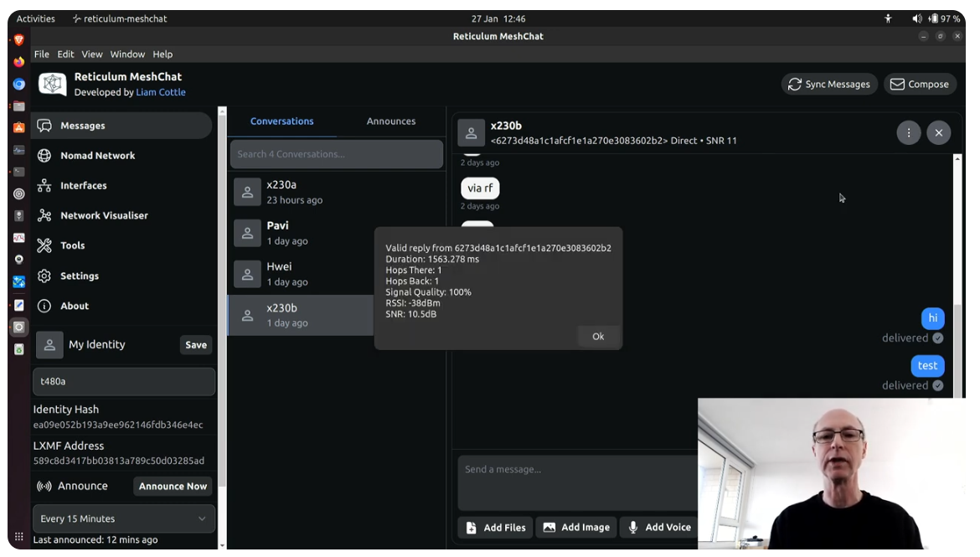Viewport: 980px width, 557px height.
Task: Show applications grid in dock
Action: (x=18, y=537)
